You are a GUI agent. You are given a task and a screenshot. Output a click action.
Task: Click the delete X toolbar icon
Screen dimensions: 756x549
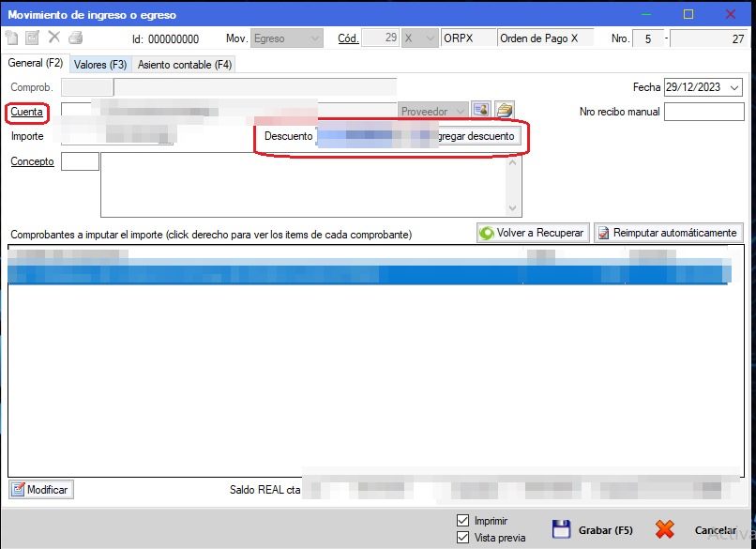[x=54, y=38]
